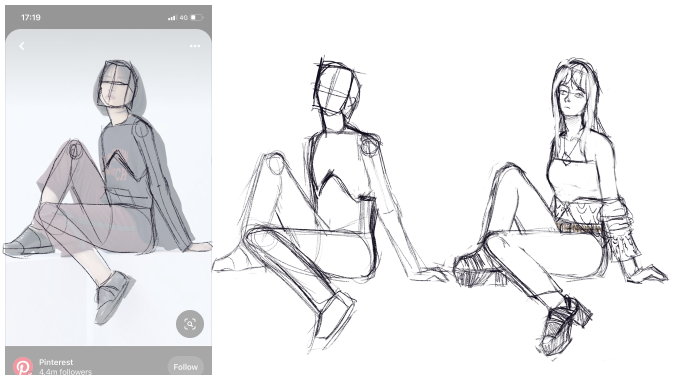The height and width of the screenshot is (375, 686).
Task: Open the Pinterest profile avatar
Action: coord(23,366)
